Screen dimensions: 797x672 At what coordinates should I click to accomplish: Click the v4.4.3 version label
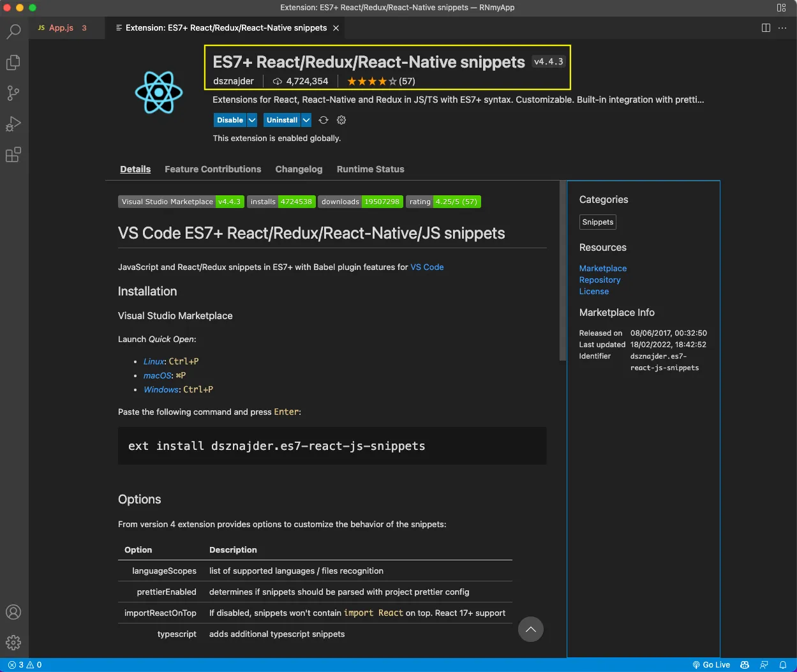pyautogui.click(x=549, y=62)
